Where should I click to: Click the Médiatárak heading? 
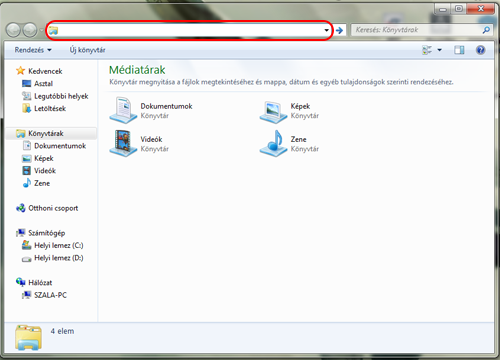137,70
